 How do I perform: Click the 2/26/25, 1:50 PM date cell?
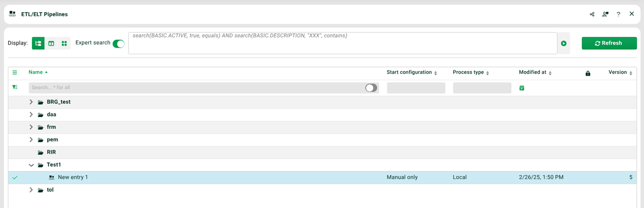tap(541, 177)
